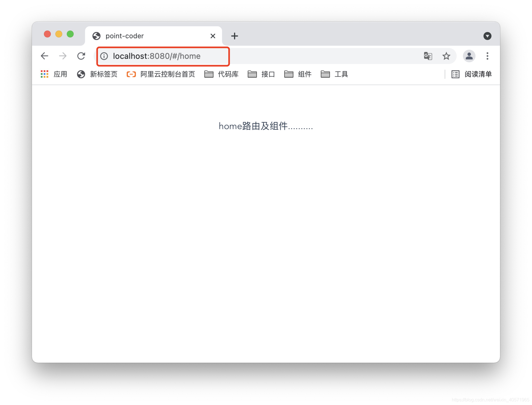Reload the page
Image resolution: width=532 pixels, height=405 pixels.
point(81,56)
